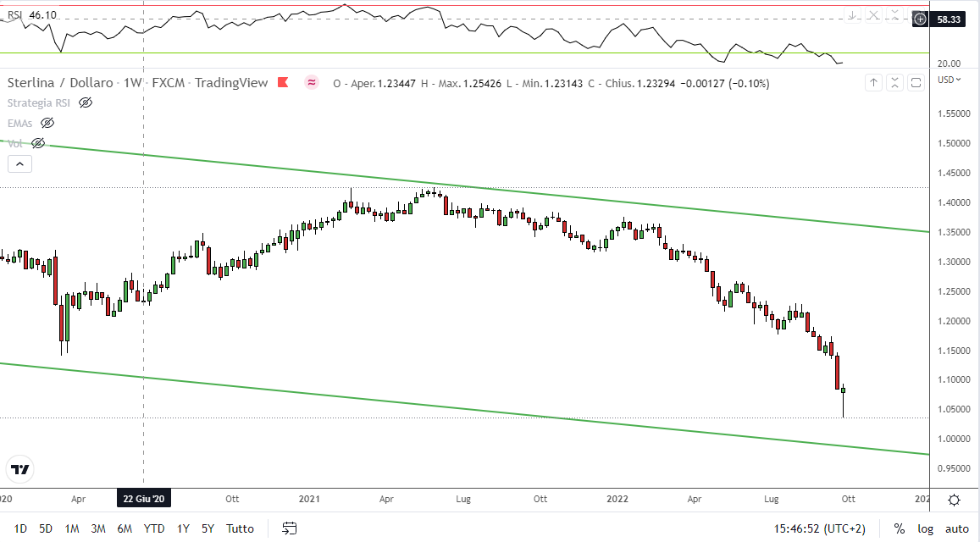The width and height of the screenshot is (980, 542).
Task: Click the Strategia RSI legend label
Action: (x=39, y=102)
